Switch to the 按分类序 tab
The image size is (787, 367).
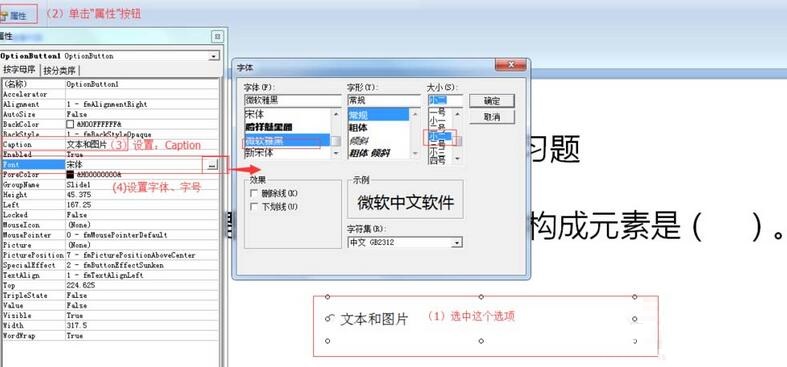59,70
